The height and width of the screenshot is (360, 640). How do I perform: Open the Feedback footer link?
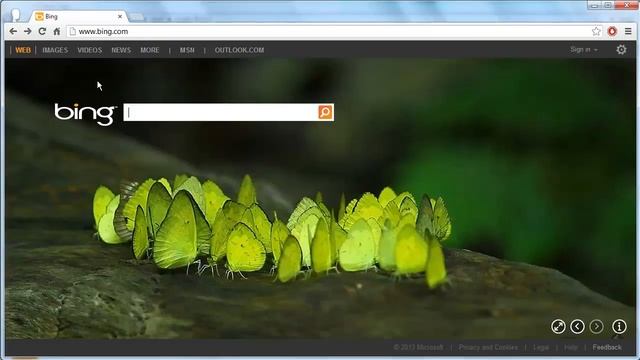[x=607, y=347]
